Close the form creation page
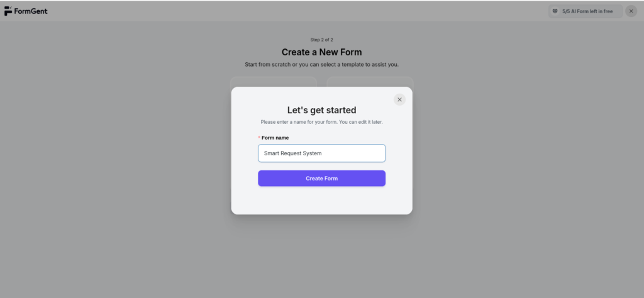The width and height of the screenshot is (644, 298). pyautogui.click(x=631, y=11)
